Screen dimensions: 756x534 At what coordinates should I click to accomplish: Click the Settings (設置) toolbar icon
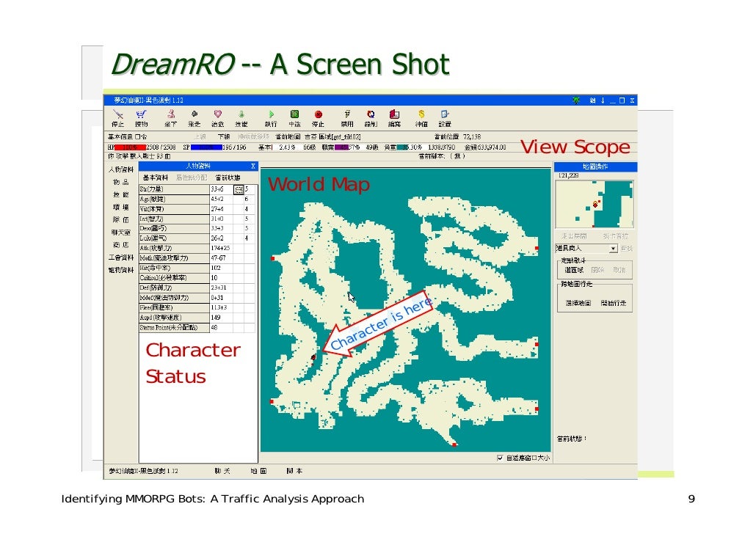coord(445,114)
